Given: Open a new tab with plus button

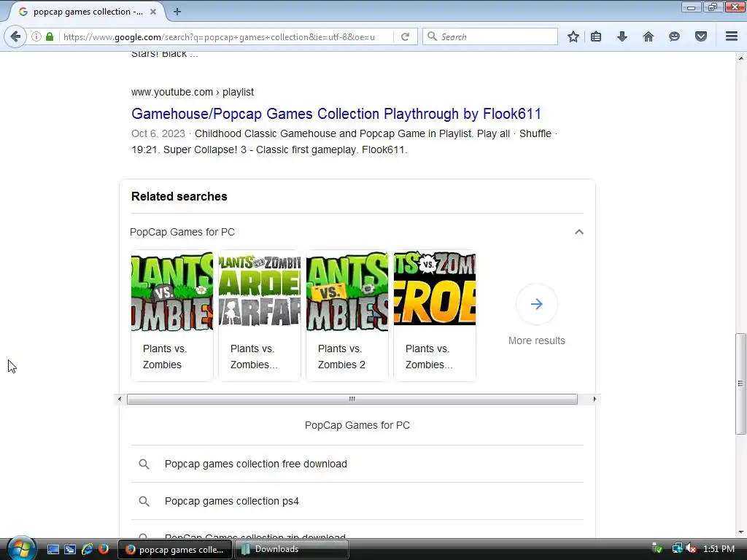Looking at the screenshot, I should [x=177, y=12].
